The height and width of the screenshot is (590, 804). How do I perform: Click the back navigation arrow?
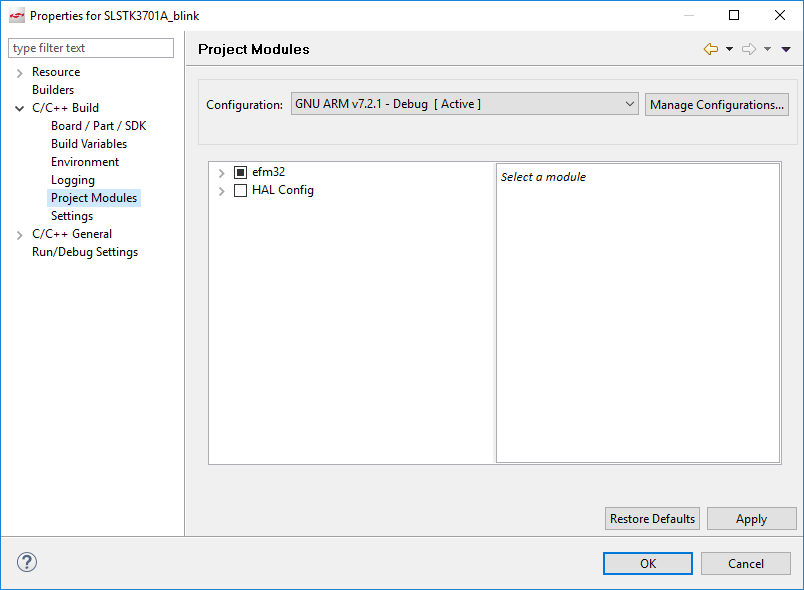pyautogui.click(x=710, y=48)
